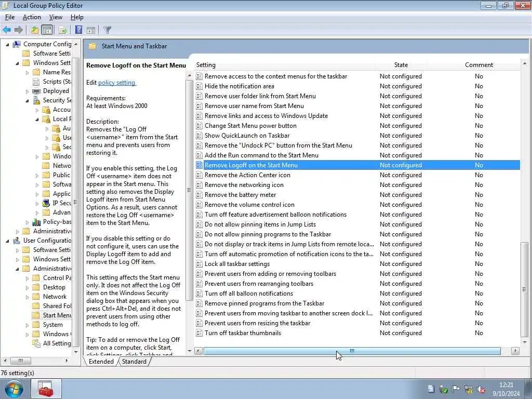The image size is (532, 399).
Task: Open the Windows Start orb
Action: point(14,389)
